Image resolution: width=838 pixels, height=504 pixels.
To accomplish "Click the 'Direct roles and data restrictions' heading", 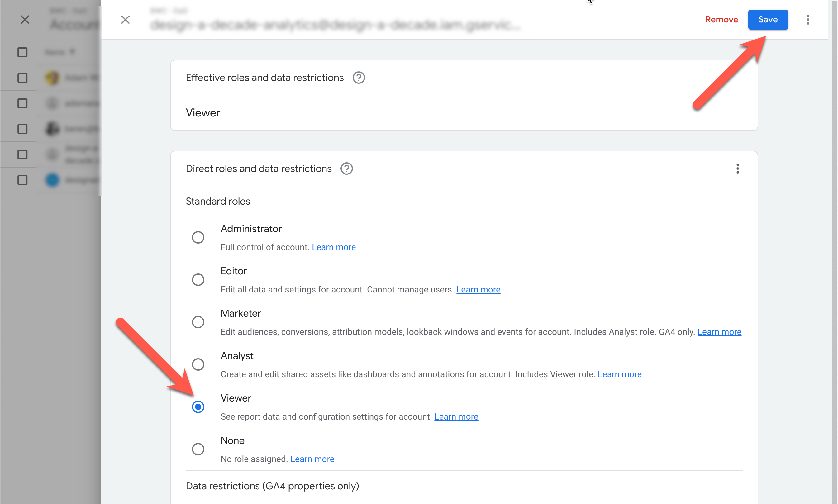I will pyautogui.click(x=258, y=169).
